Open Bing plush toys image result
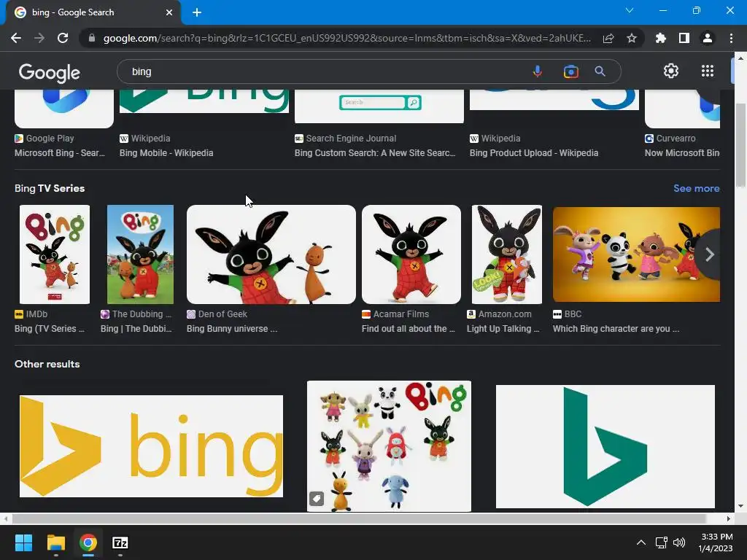 tap(389, 446)
